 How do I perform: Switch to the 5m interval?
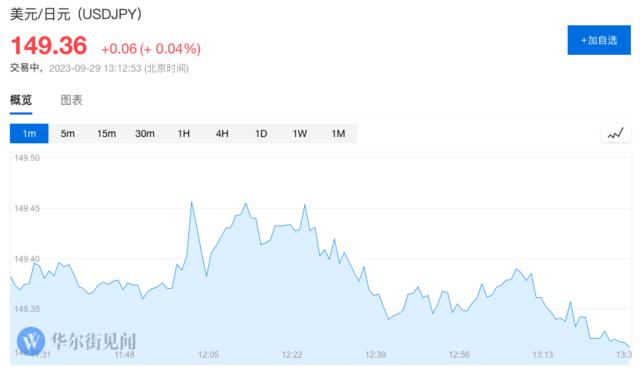pos(68,133)
